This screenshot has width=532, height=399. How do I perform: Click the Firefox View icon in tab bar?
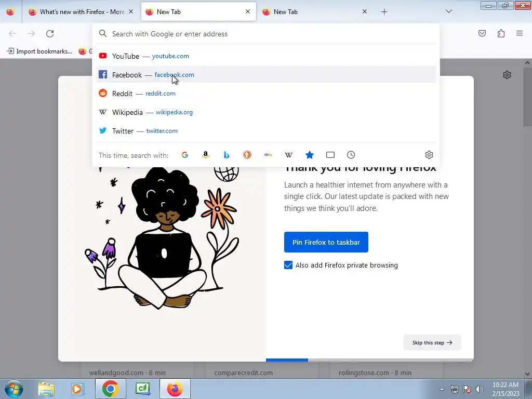[x=10, y=12]
